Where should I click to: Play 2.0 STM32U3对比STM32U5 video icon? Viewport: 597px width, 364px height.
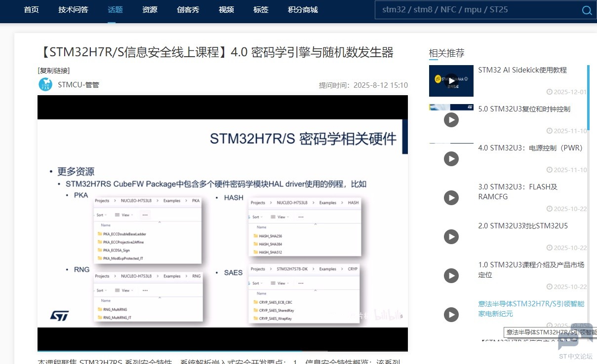tap(451, 237)
